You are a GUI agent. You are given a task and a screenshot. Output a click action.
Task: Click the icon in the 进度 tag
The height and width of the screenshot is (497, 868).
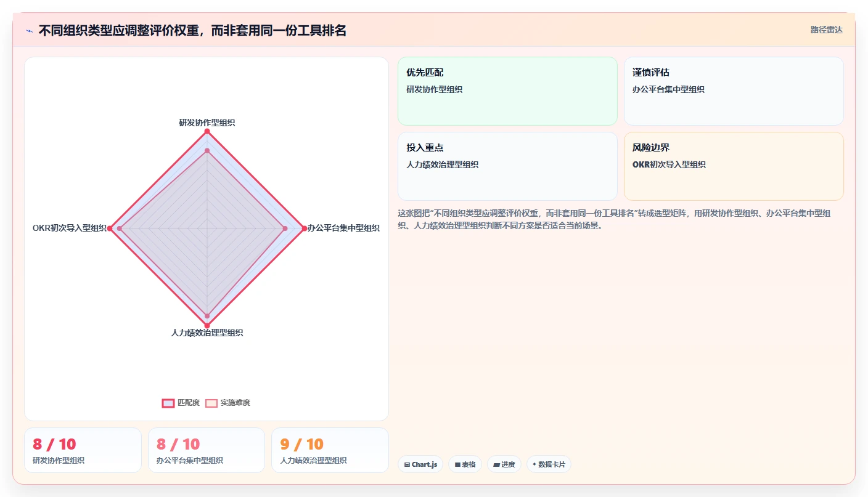coord(496,464)
